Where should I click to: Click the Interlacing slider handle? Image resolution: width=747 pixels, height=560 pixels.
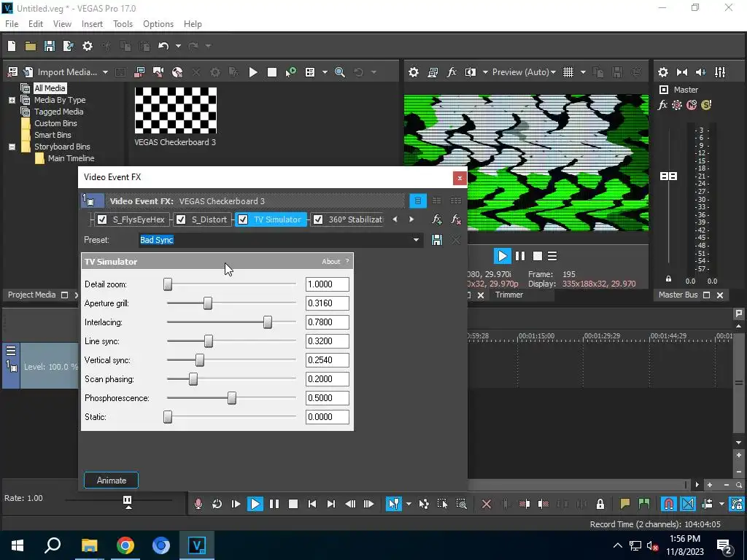268,322
